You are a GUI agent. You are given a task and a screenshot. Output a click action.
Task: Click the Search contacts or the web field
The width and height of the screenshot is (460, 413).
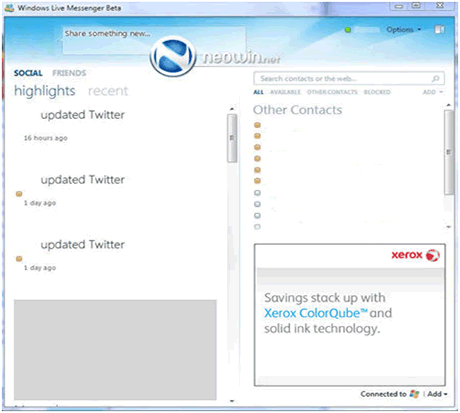coord(349,79)
